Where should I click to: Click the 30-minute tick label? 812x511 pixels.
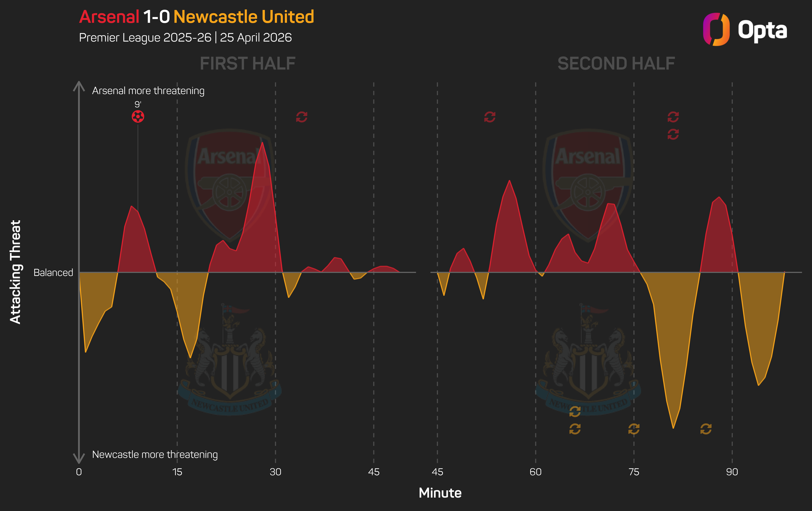275,472
